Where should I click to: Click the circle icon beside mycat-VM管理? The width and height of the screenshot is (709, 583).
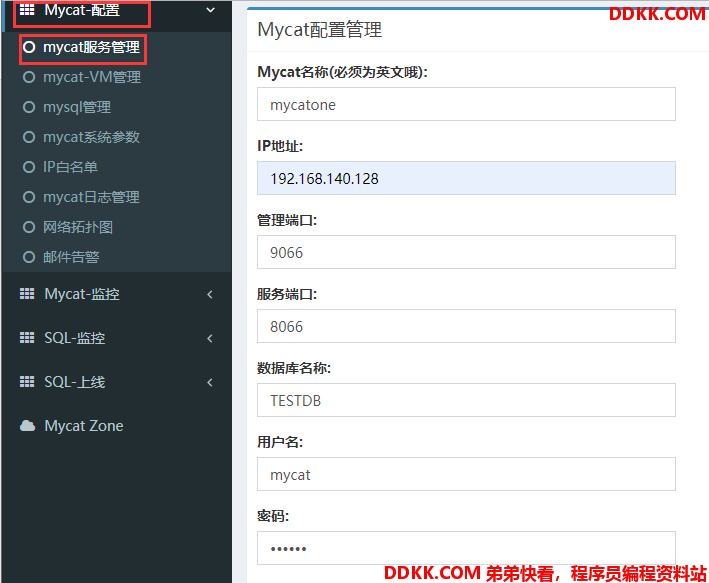click(x=29, y=77)
